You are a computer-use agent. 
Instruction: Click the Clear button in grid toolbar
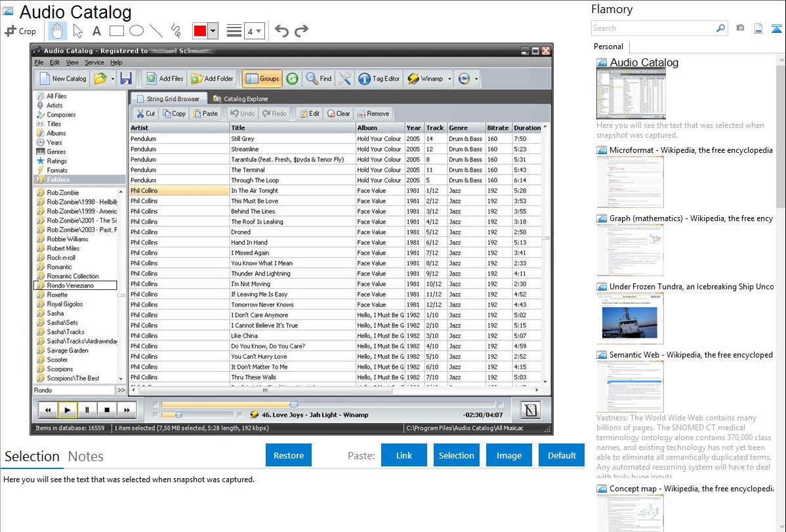[339, 114]
